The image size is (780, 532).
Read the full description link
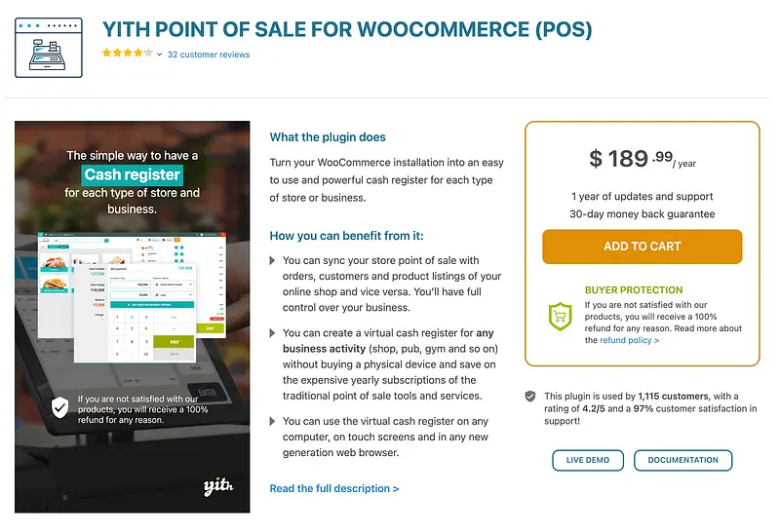[x=334, y=488]
